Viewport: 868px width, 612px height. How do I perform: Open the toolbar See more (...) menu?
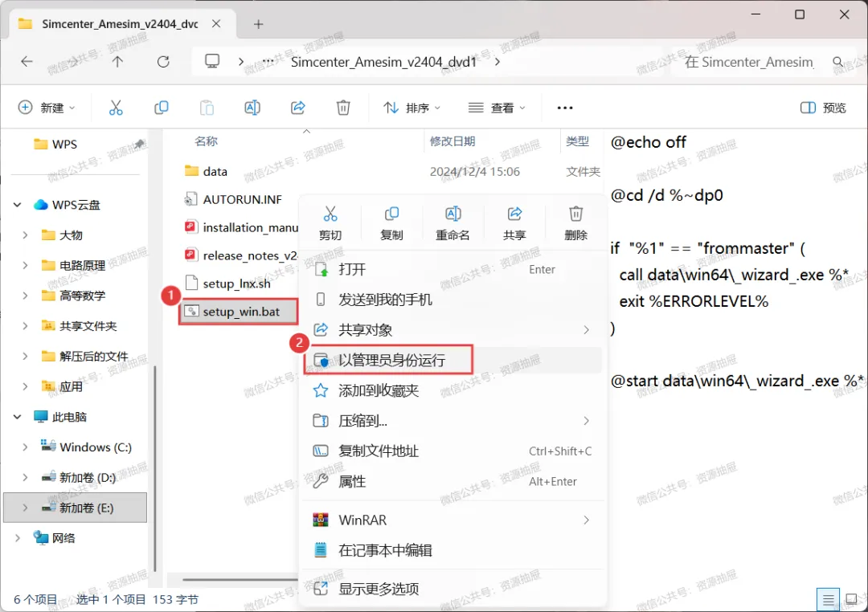[x=565, y=108]
